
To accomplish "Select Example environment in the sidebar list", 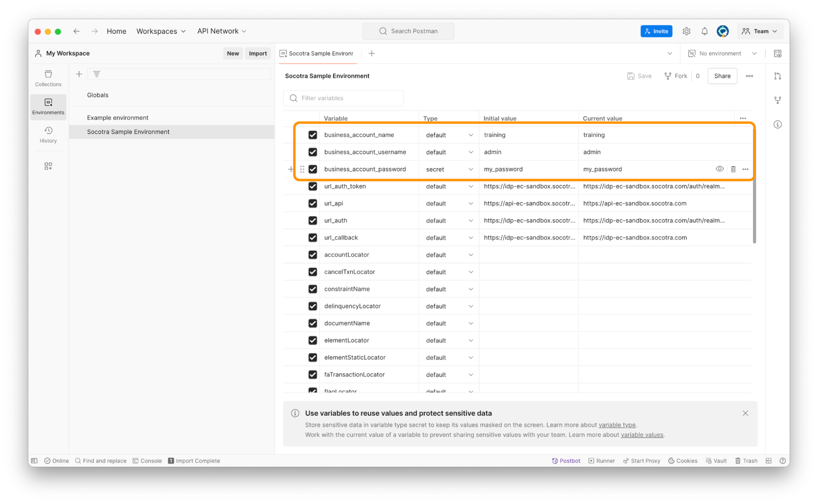I will click(x=118, y=118).
